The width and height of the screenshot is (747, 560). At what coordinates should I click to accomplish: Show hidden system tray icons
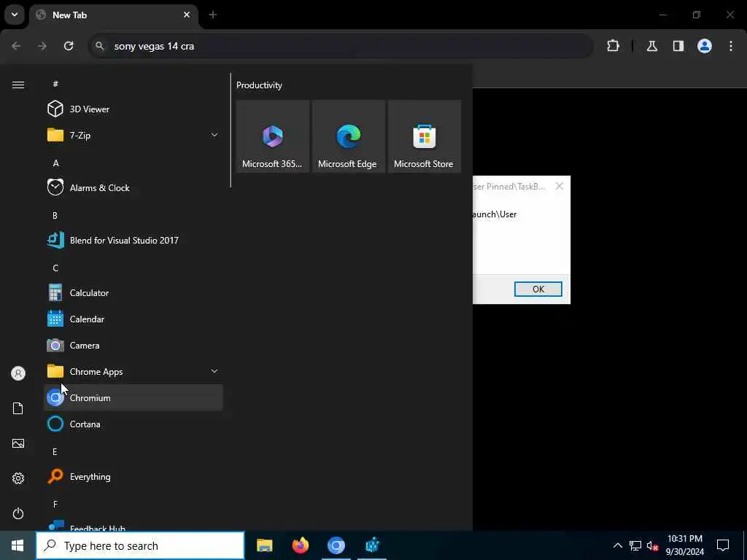pyautogui.click(x=617, y=545)
